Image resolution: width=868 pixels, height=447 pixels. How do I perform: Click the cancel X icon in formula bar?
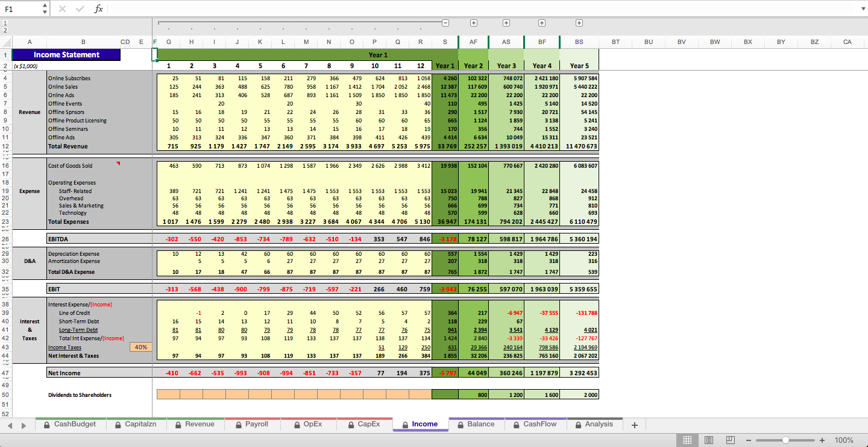[63, 9]
